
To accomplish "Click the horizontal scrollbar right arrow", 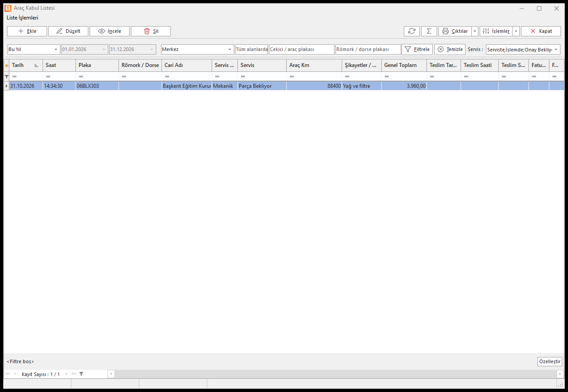I will [560, 374].
